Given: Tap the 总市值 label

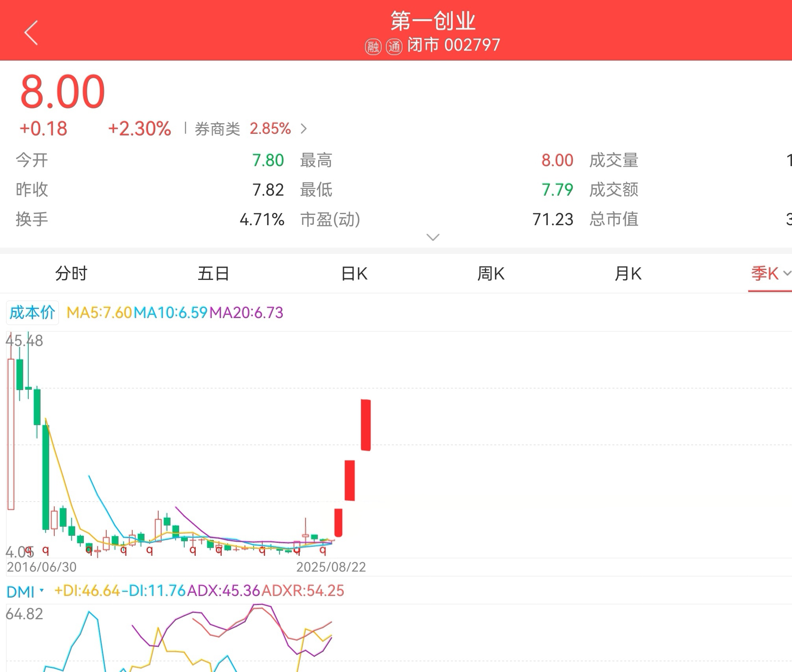Looking at the screenshot, I should click(x=614, y=219).
